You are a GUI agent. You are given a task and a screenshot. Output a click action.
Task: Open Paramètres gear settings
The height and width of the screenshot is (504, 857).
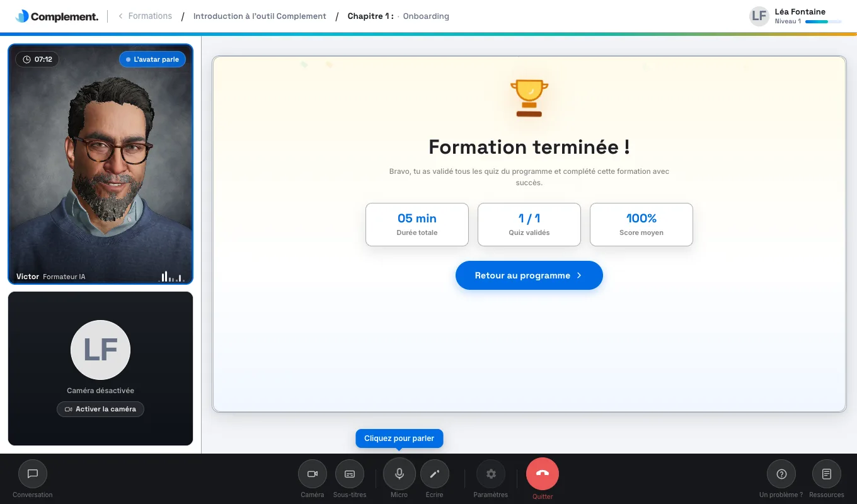click(491, 474)
